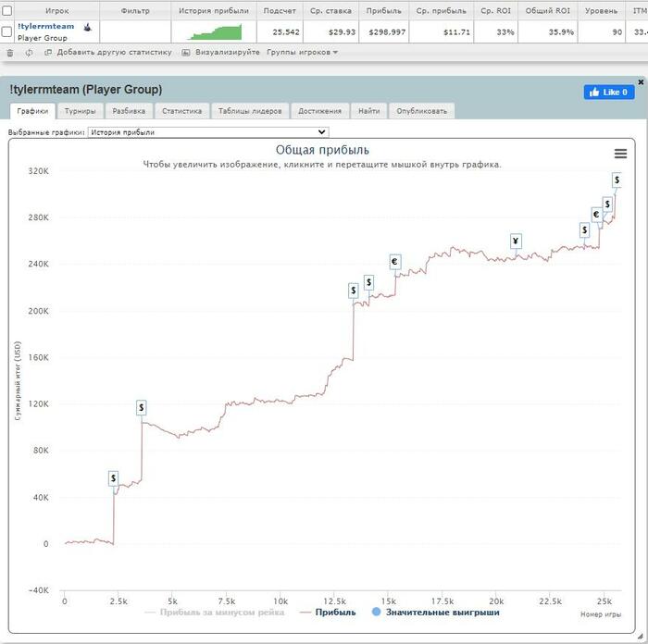The height and width of the screenshot is (644, 648).
Task: Sort by the Подсчет column header
Action: point(280,11)
